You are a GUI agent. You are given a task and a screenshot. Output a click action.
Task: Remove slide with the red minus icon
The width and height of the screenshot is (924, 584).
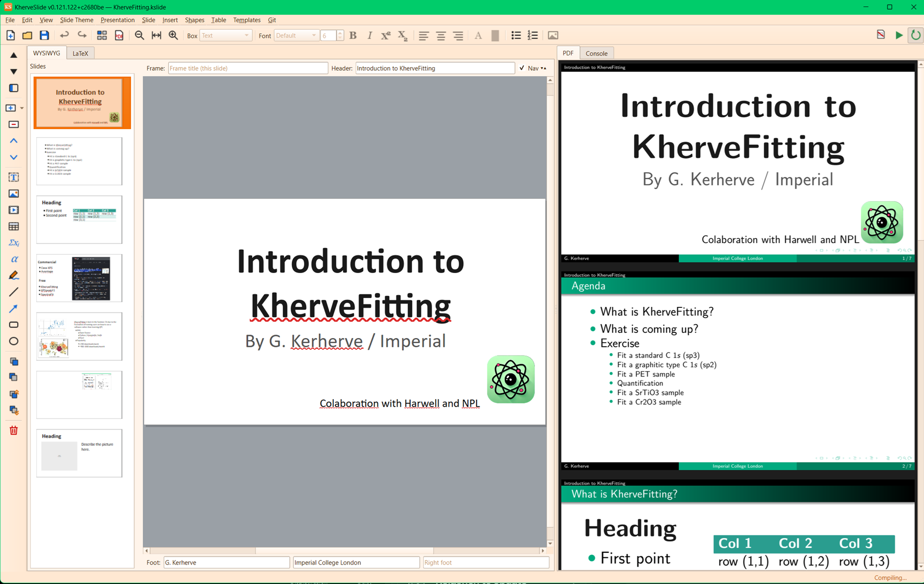point(14,124)
